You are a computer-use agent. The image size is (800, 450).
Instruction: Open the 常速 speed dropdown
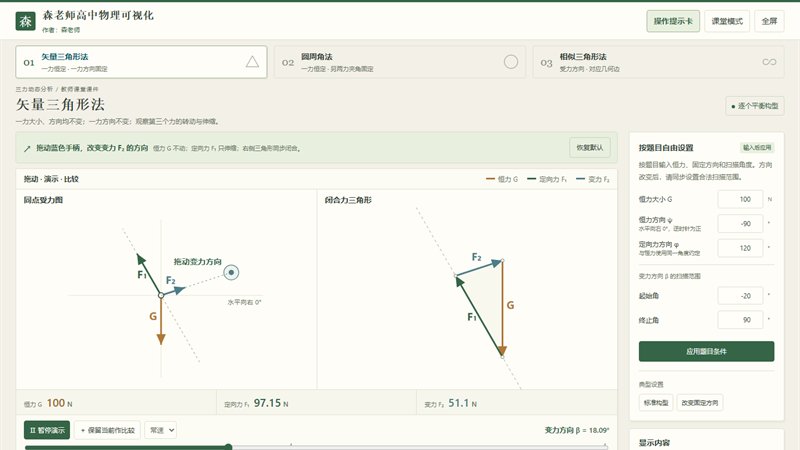pyautogui.click(x=160, y=430)
